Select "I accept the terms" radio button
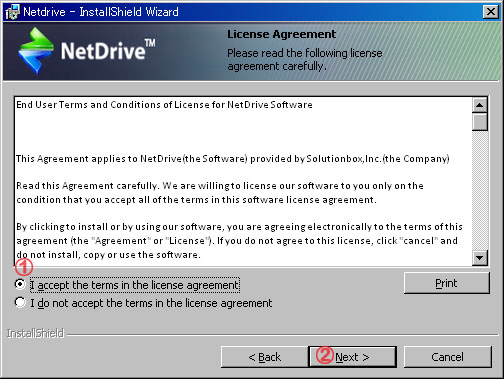Screen dimensions: 504x379 (20, 284)
